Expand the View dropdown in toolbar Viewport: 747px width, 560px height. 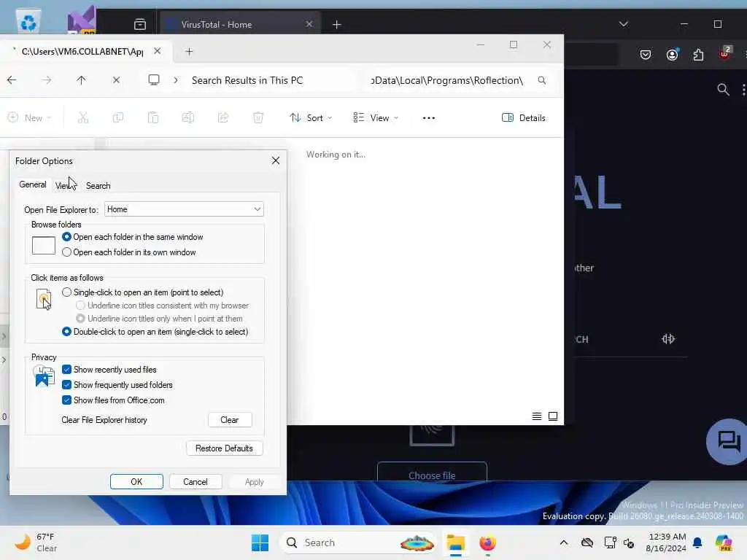(x=376, y=117)
